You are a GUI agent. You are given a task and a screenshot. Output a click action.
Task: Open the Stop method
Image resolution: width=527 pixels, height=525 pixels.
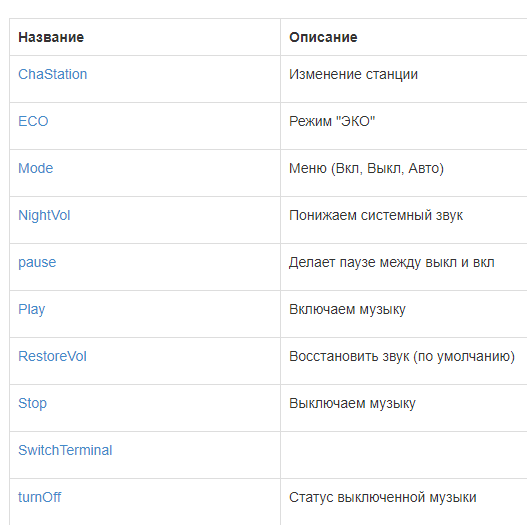pyautogui.click(x=32, y=404)
